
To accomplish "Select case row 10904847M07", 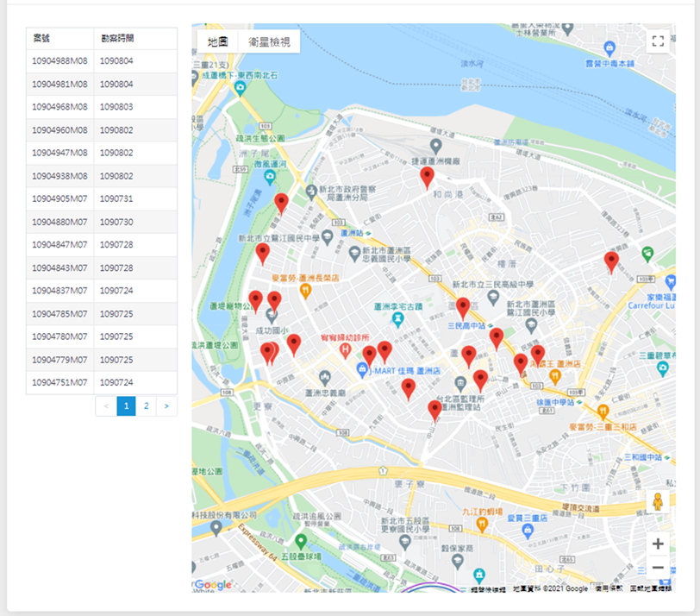I will (x=102, y=245).
